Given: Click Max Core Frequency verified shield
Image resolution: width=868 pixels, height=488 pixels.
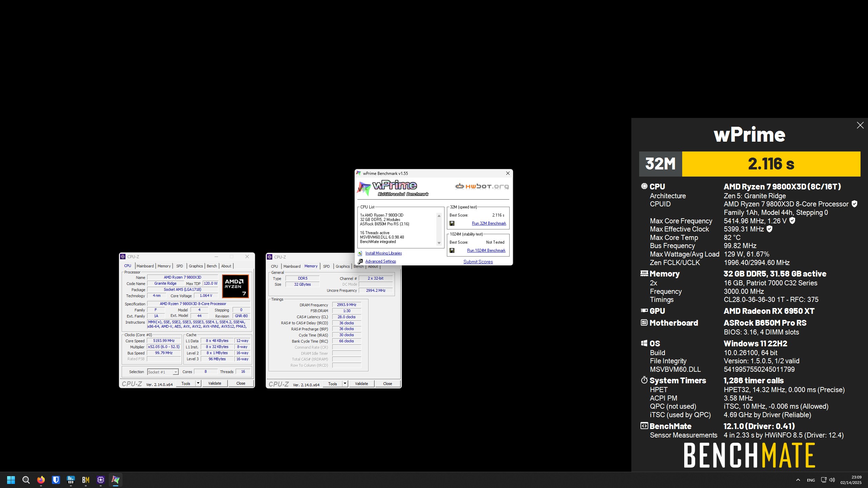Looking at the screenshot, I should [x=792, y=221].
